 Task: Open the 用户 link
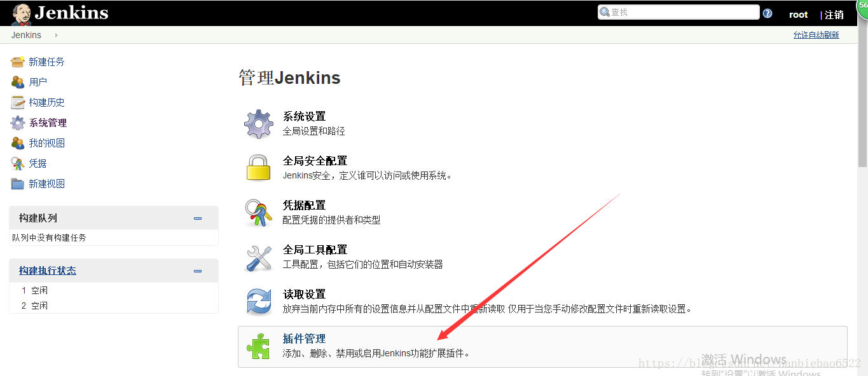point(38,82)
